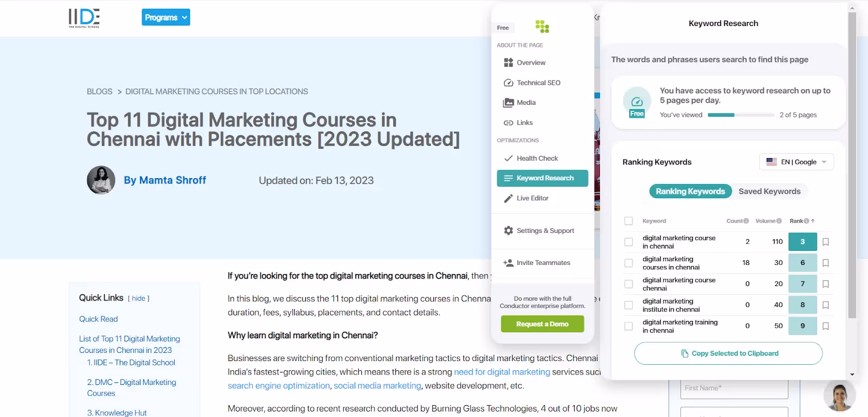Click the IIDE logo in the header

84,18
